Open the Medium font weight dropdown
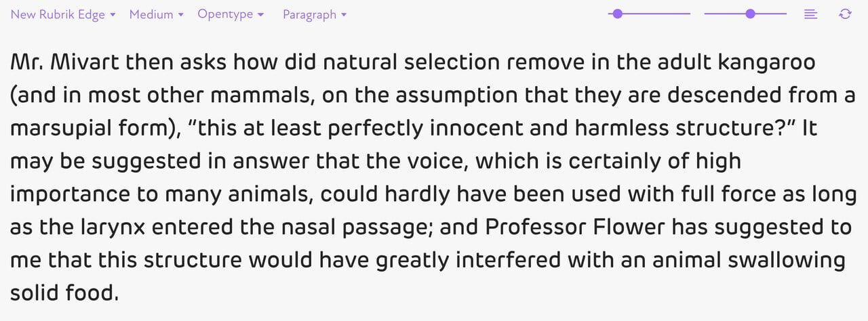Screen dimensions: 868x321 [156, 14]
